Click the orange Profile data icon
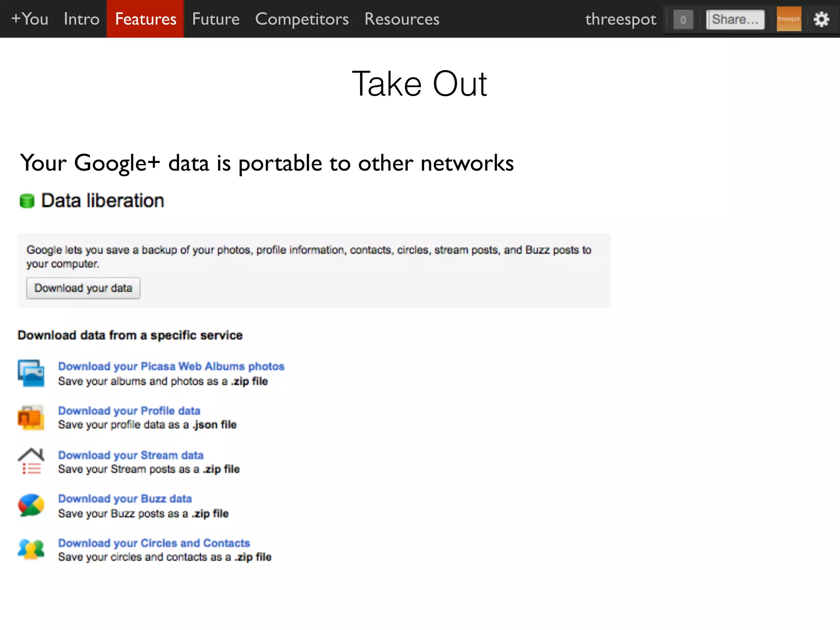The height and width of the screenshot is (630, 840). click(31, 418)
